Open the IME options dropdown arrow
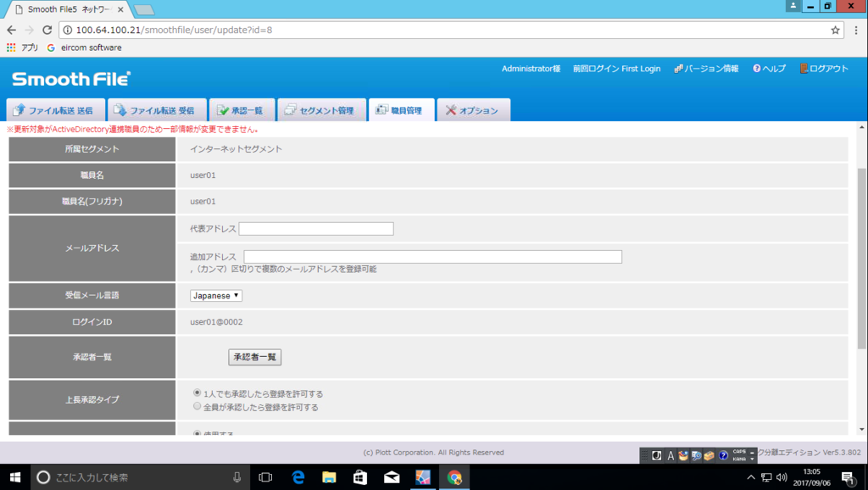Image resolution: width=868 pixels, height=490 pixels. click(x=752, y=459)
